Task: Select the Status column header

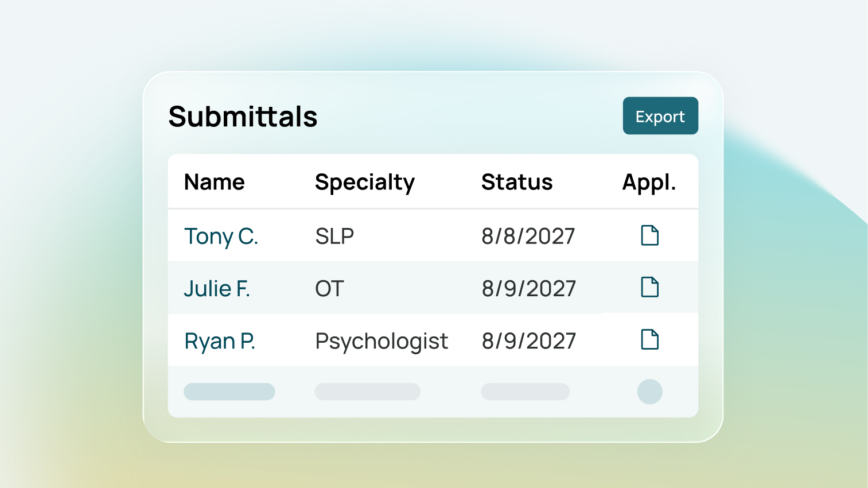Action: pyautogui.click(x=517, y=183)
